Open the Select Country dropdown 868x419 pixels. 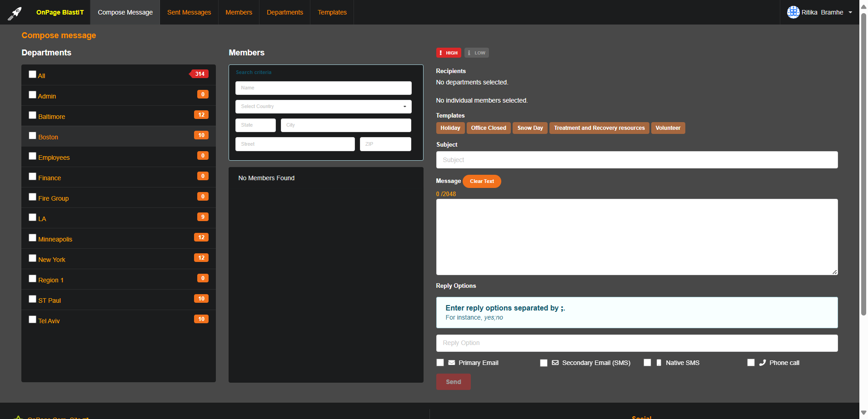[323, 107]
